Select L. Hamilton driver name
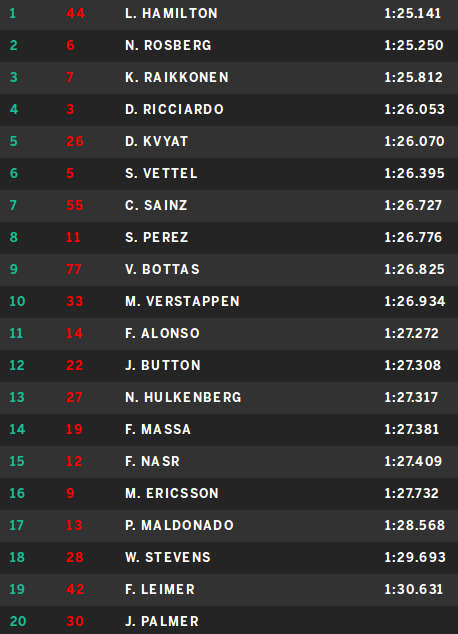The image size is (458, 634). (171, 13)
